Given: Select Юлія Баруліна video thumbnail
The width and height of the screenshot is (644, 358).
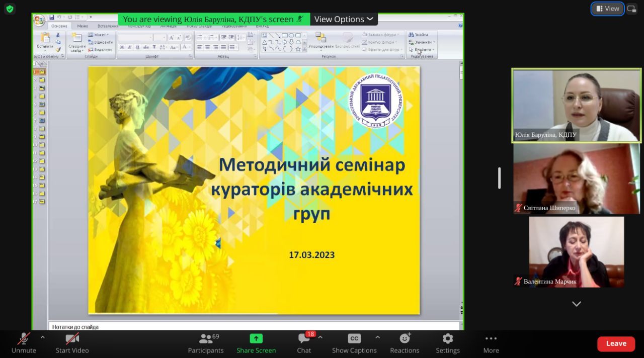Looking at the screenshot, I should (x=576, y=106).
